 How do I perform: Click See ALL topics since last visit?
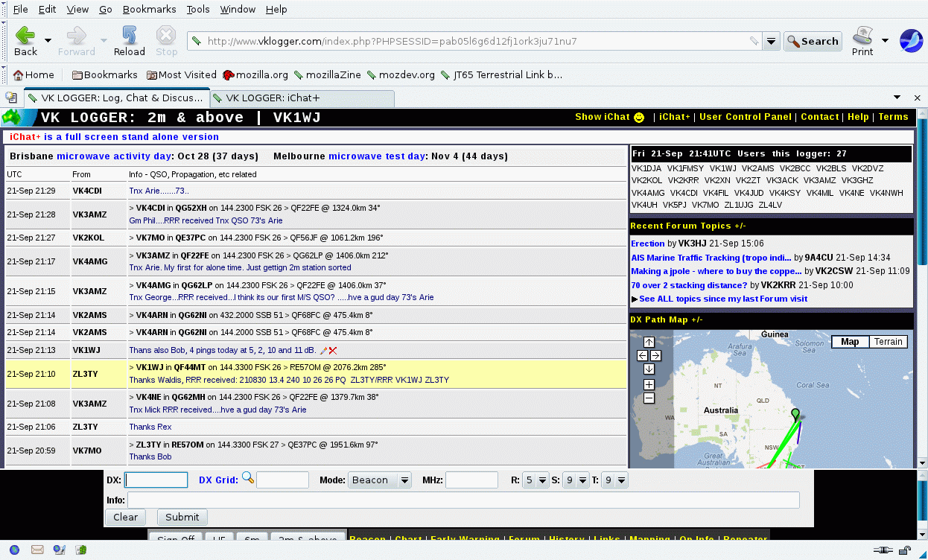click(722, 299)
